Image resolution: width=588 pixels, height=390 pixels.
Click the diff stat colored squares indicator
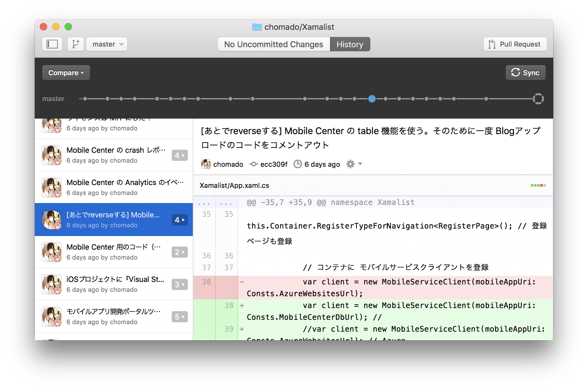(538, 185)
